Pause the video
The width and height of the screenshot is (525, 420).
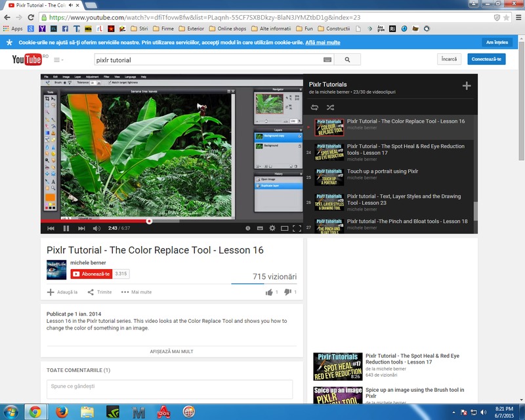tap(66, 228)
